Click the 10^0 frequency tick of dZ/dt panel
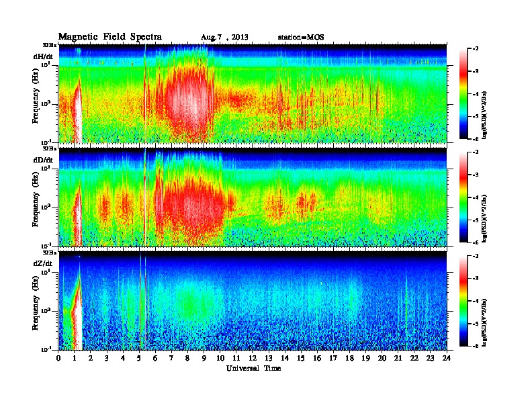 pos(45,310)
